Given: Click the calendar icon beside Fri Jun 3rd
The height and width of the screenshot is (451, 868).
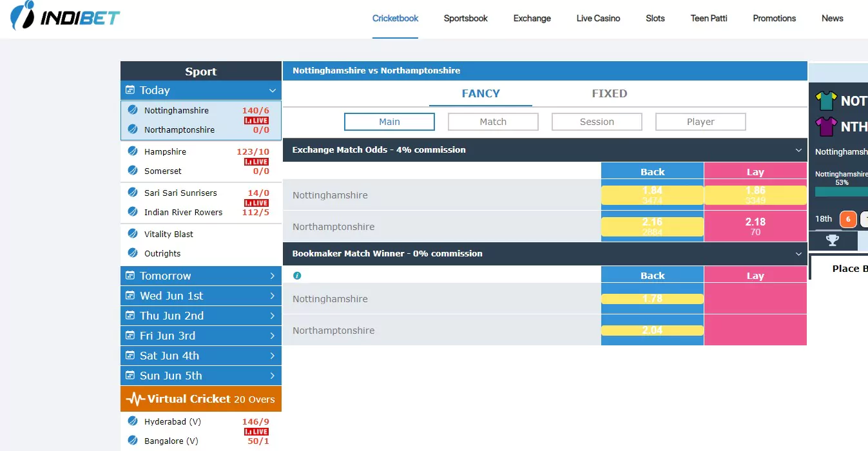Looking at the screenshot, I should [x=130, y=336].
